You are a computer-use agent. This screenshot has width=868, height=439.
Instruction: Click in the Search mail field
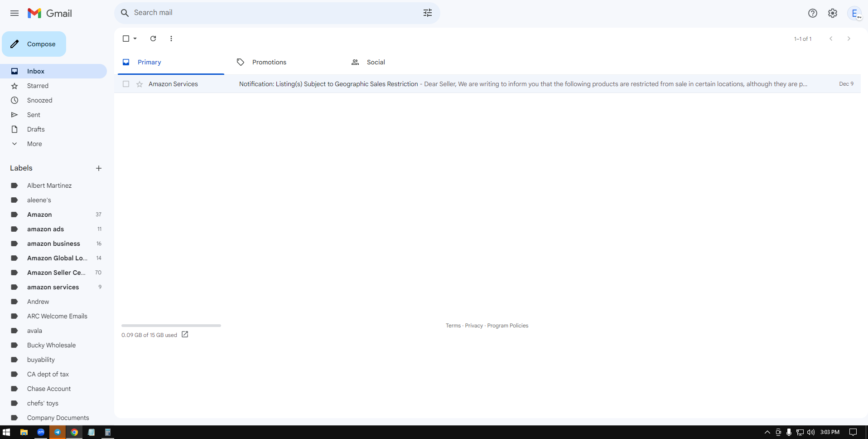(276, 13)
